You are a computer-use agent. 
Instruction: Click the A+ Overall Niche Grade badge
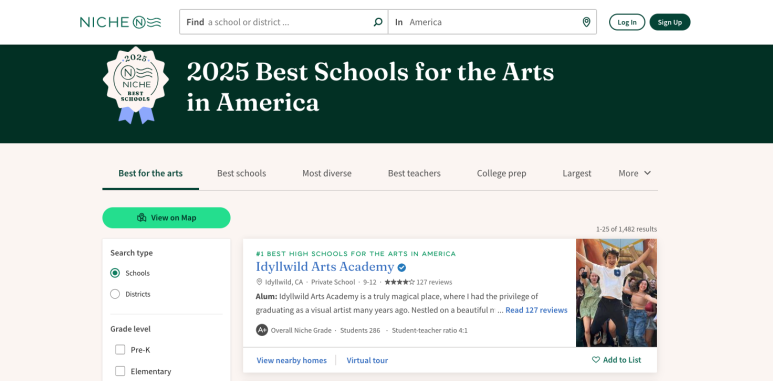point(262,330)
